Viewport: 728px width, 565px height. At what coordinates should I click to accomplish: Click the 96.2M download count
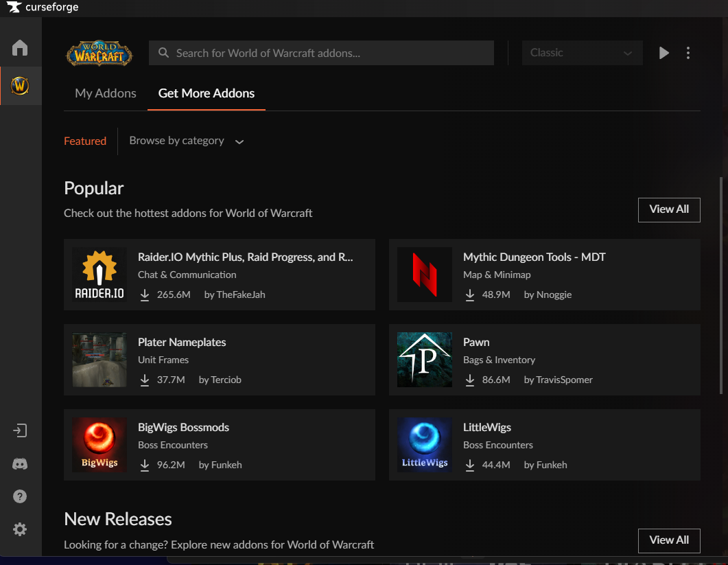[171, 465]
